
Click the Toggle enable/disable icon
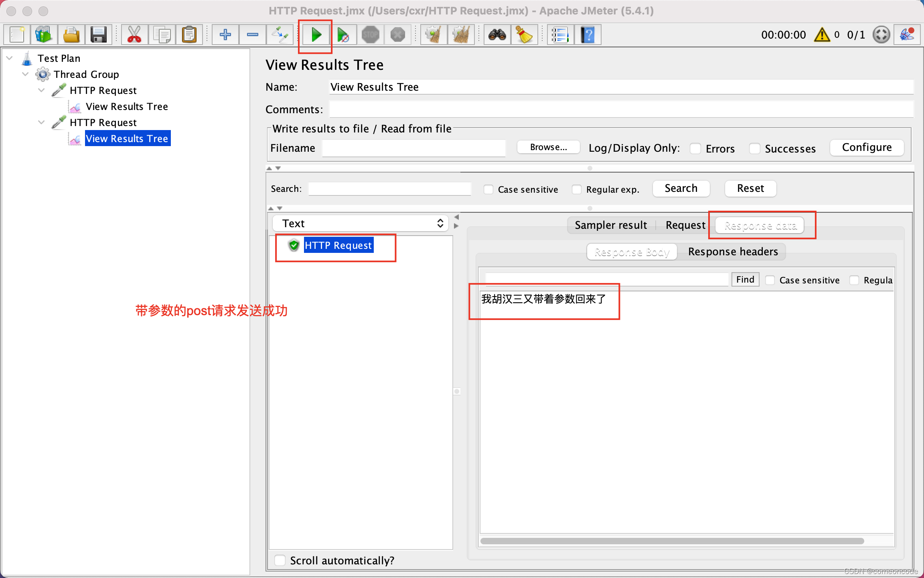(280, 35)
